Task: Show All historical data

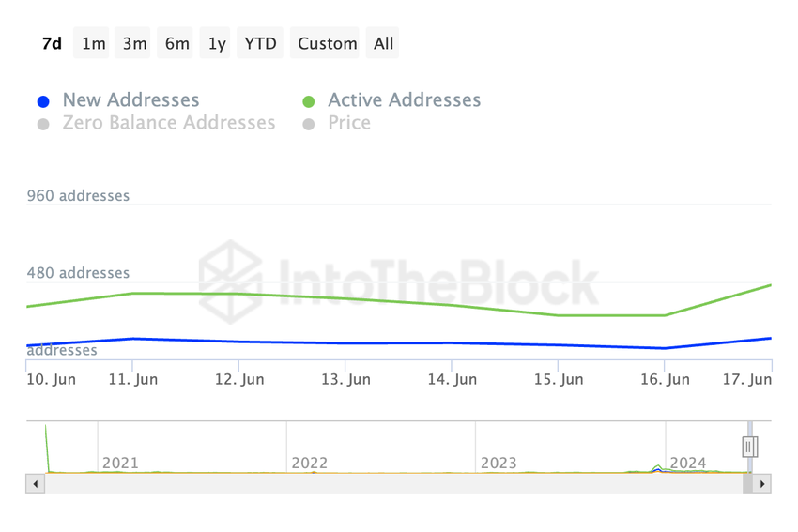Action: coord(383,43)
